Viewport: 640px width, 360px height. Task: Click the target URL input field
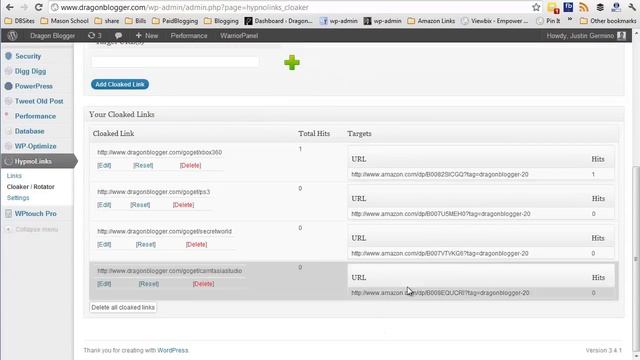(175, 62)
